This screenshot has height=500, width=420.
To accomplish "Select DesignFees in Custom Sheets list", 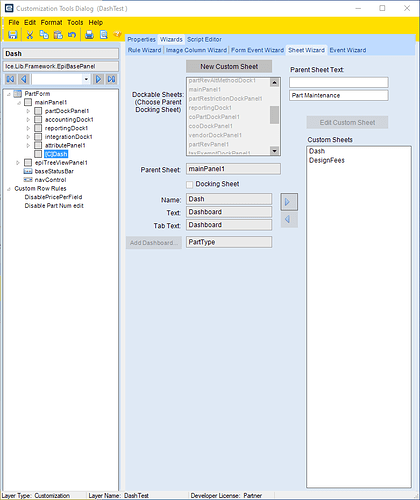I will point(327,160).
